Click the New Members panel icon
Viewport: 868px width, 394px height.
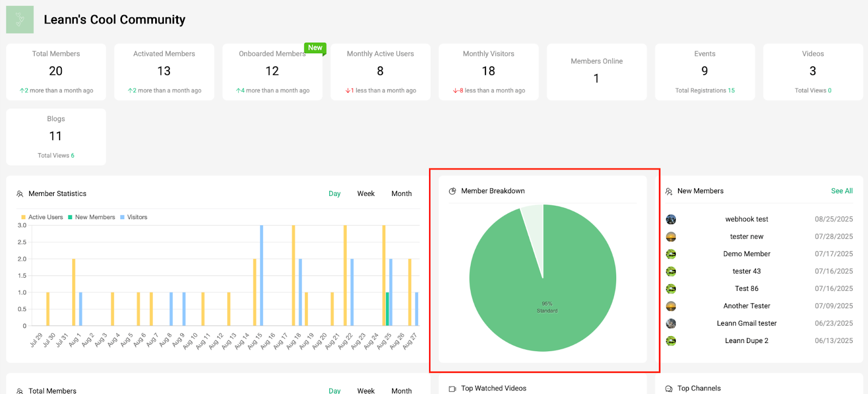point(669,191)
